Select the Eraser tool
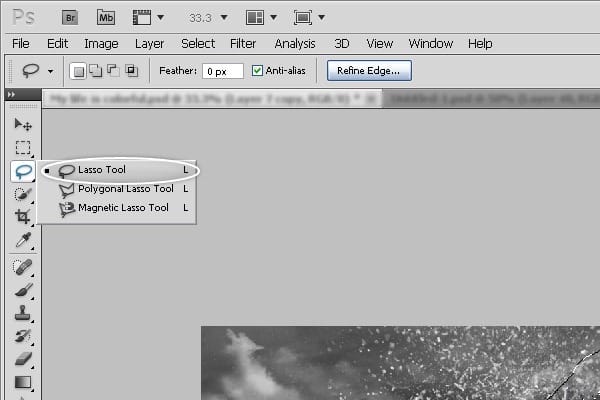The image size is (600, 400). (x=23, y=358)
